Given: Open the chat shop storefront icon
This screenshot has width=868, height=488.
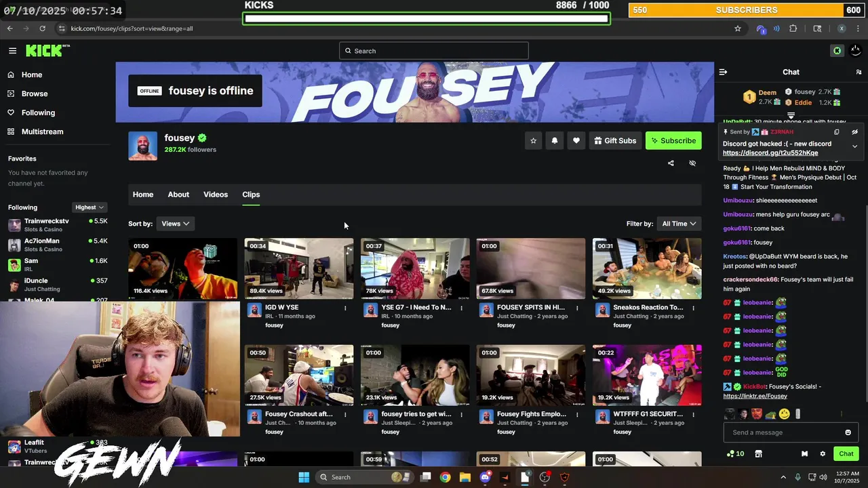Looking at the screenshot, I should (759, 453).
